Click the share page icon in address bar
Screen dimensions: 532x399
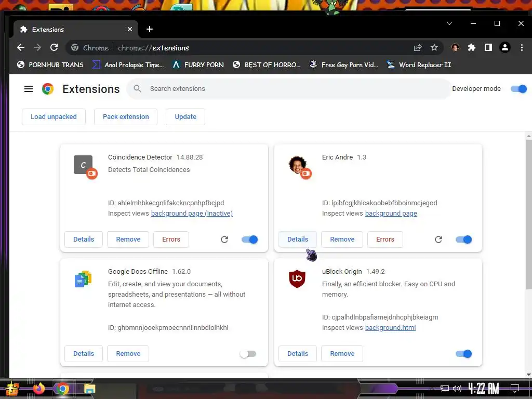click(418, 47)
